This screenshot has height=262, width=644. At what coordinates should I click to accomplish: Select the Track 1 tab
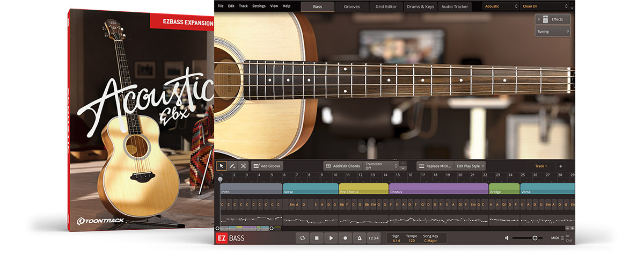tap(540, 166)
